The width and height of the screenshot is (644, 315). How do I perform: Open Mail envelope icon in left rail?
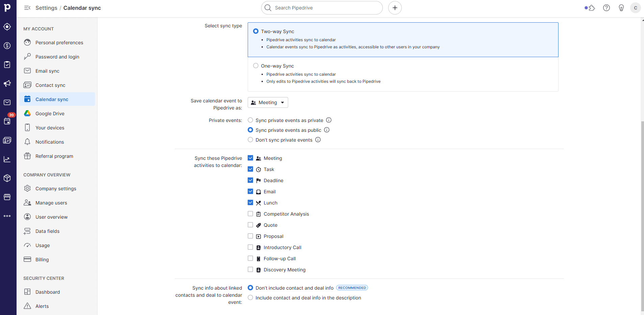[7, 102]
